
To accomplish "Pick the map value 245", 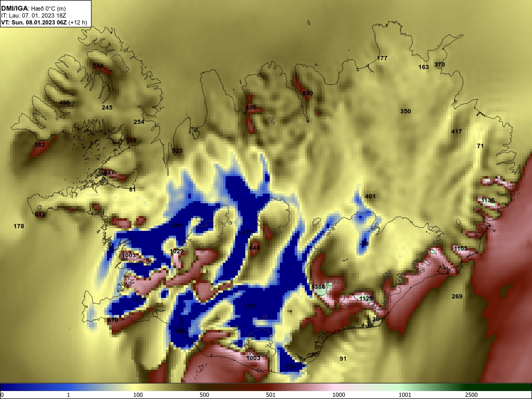I will pyautogui.click(x=107, y=107).
